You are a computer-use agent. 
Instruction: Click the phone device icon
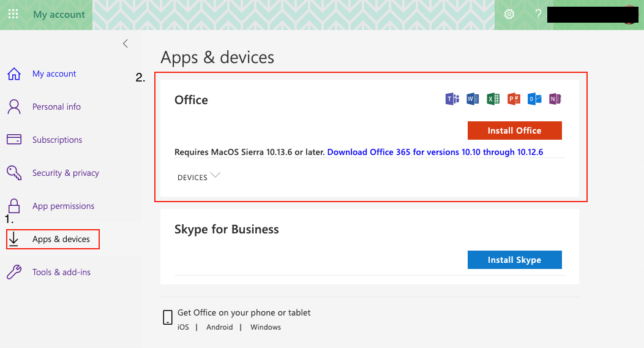tap(168, 317)
